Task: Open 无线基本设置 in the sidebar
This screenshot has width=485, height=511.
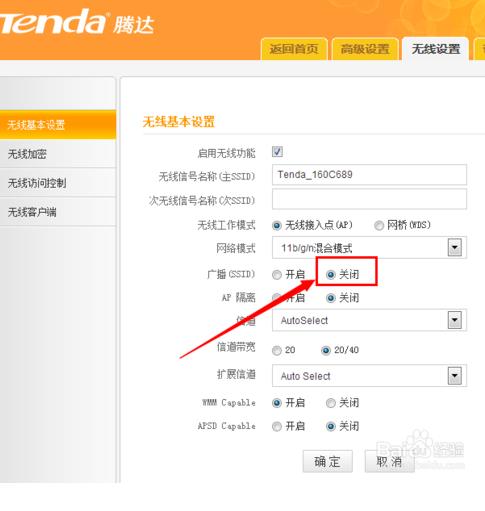Action: point(58,125)
